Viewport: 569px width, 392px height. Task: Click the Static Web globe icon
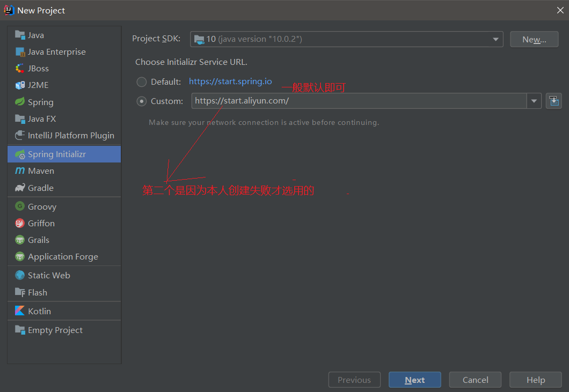[x=20, y=275]
